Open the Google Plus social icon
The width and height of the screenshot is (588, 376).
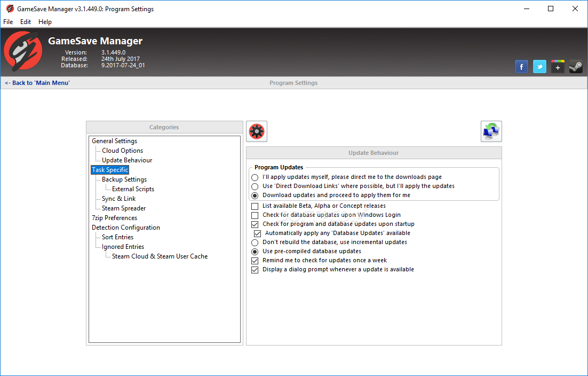point(558,67)
